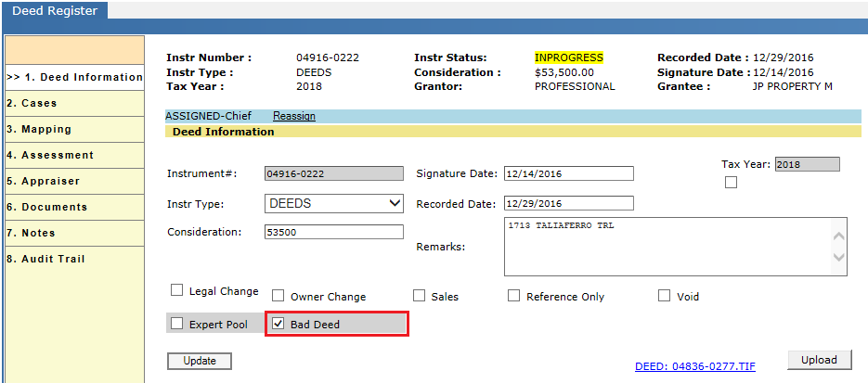868x383 pixels.
Task: Open the DEED: 04836-0277.TIF link
Action: point(695,366)
